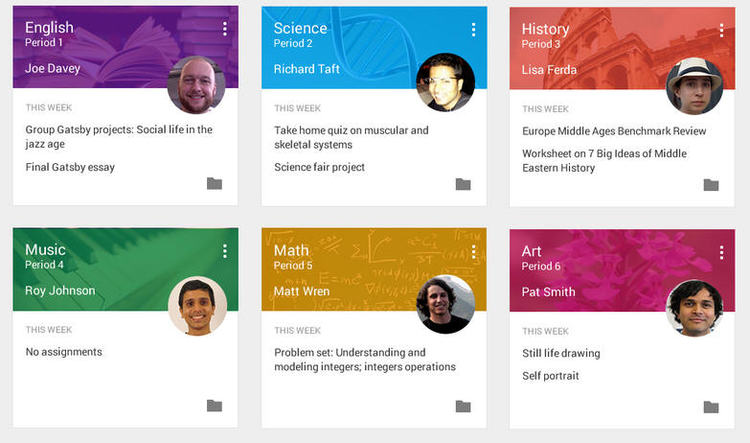Open the English card three-dot menu
Screen dimensions: 750x443
pos(225,29)
